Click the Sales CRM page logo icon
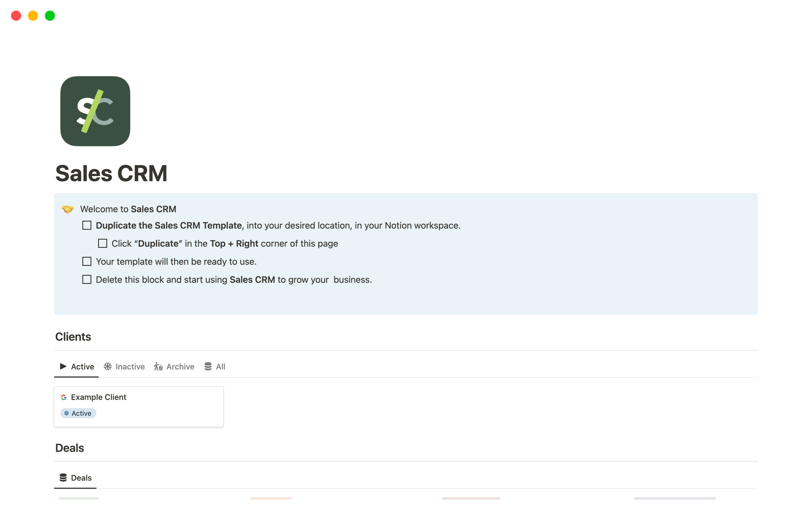This screenshot has width=812, height=508. pyautogui.click(x=95, y=111)
